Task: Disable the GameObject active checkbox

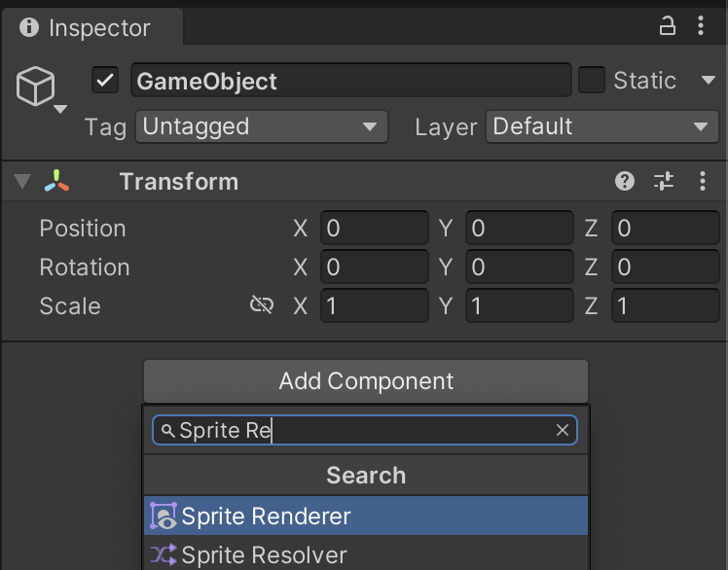Action: point(105,81)
